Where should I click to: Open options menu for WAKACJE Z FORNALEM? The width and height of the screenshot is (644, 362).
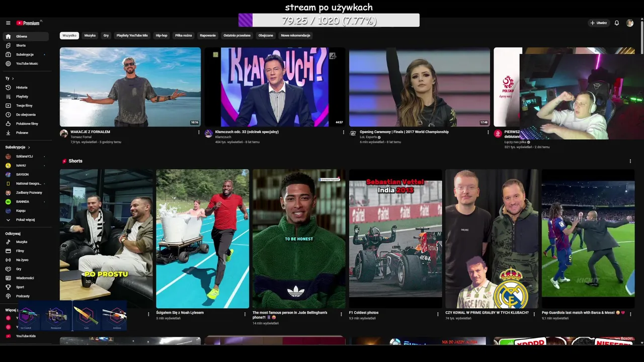(199, 133)
